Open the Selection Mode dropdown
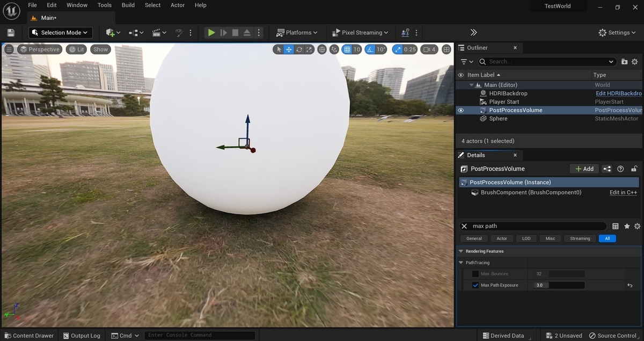The width and height of the screenshot is (644, 341). (x=61, y=33)
